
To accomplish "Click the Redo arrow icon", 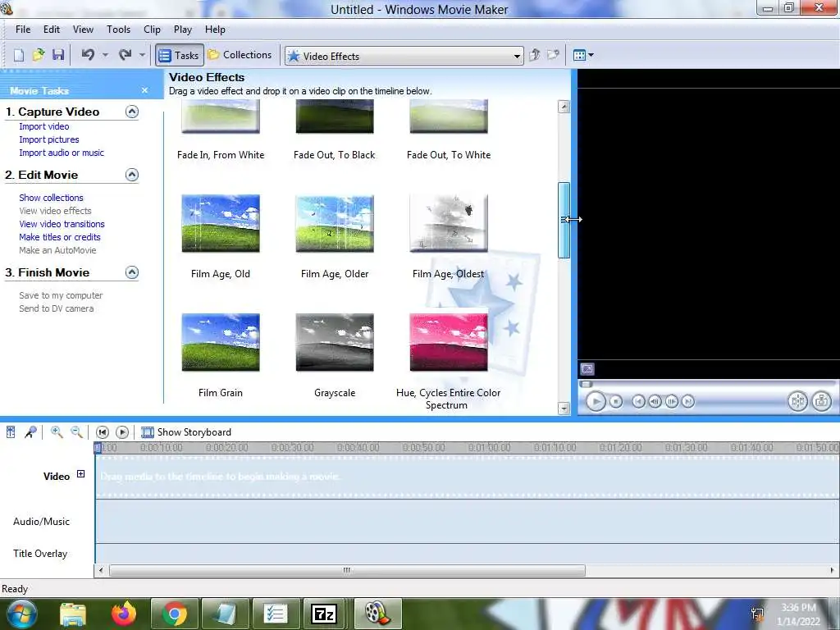I will click(126, 55).
